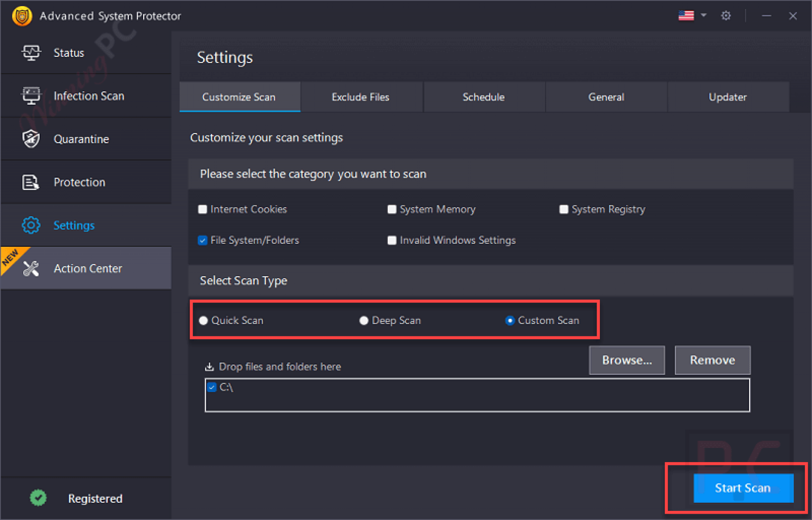Screen dimensions: 812x520
Task: Open Infection Scan from the sidebar
Action: tap(86, 96)
